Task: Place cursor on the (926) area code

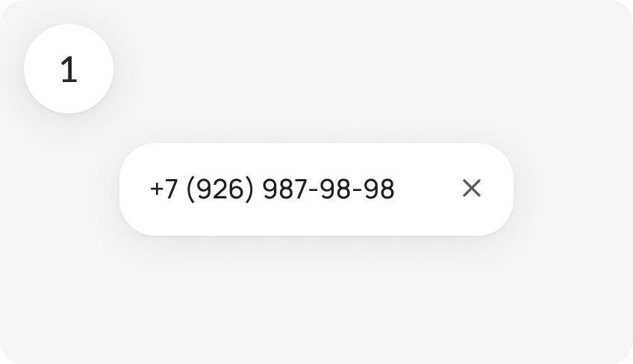Action: click(x=220, y=189)
